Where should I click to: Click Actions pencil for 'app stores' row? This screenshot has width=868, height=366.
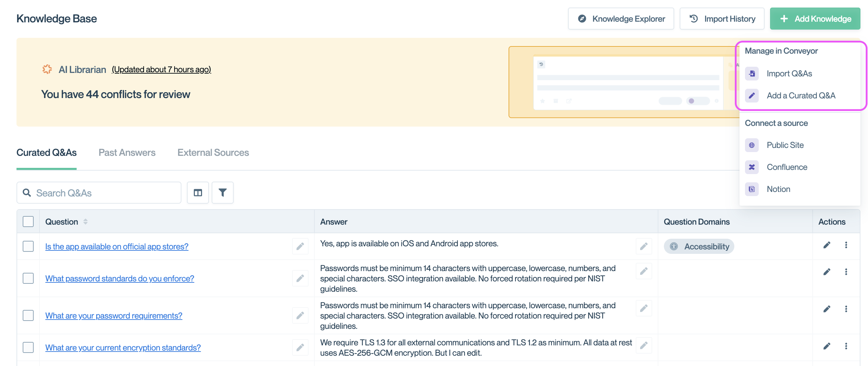point(827,245)
